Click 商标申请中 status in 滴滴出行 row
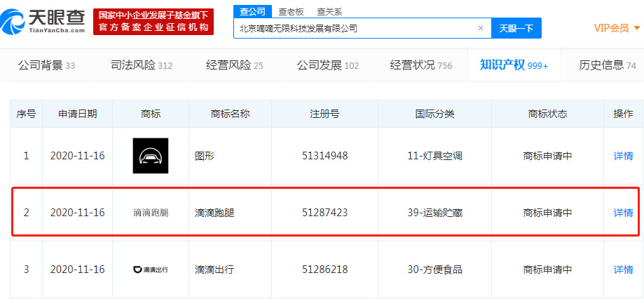The image size is (644, 299). [x=547, y=270]
